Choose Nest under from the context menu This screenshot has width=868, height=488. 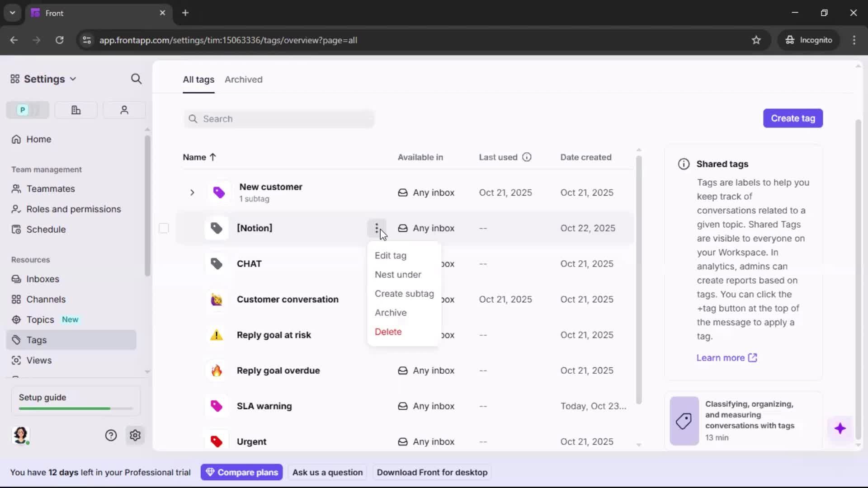click(398, 275)
